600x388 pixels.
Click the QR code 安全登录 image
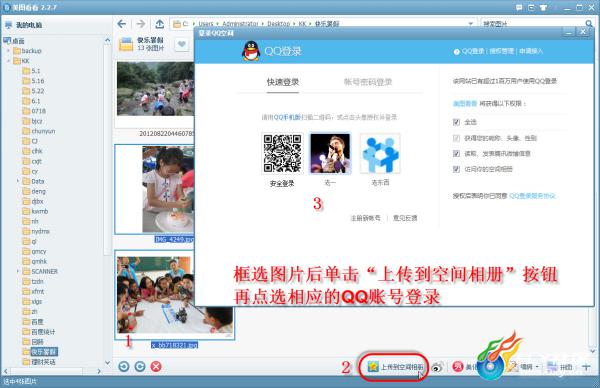click(x=282, y=153)
